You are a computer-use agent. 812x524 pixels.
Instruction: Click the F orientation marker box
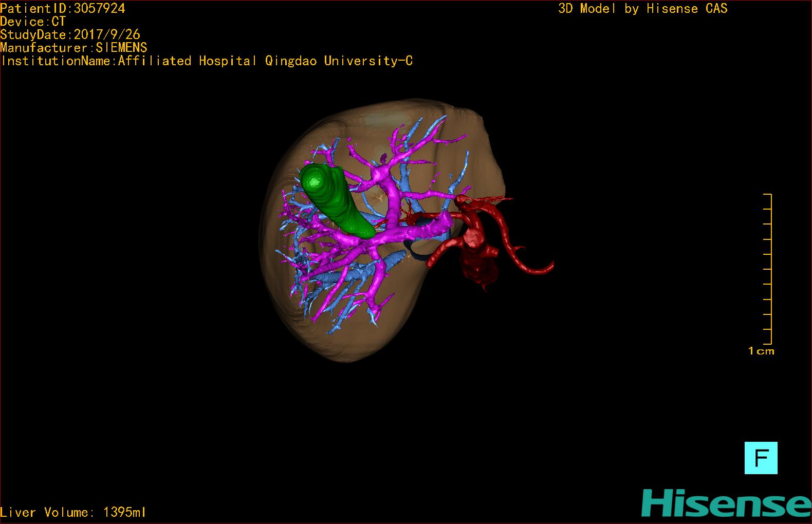click(761, 458)
